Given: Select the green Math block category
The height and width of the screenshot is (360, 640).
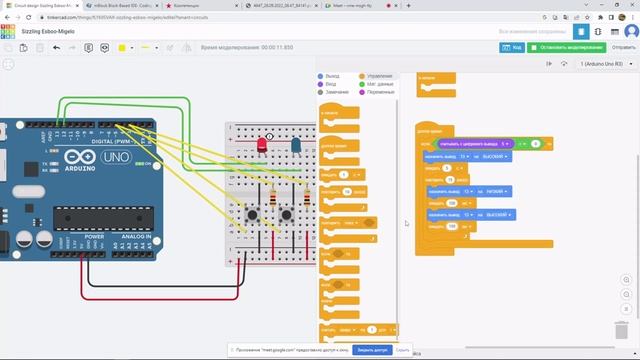Looking at the screenshot, I should (x=376, y=84).
